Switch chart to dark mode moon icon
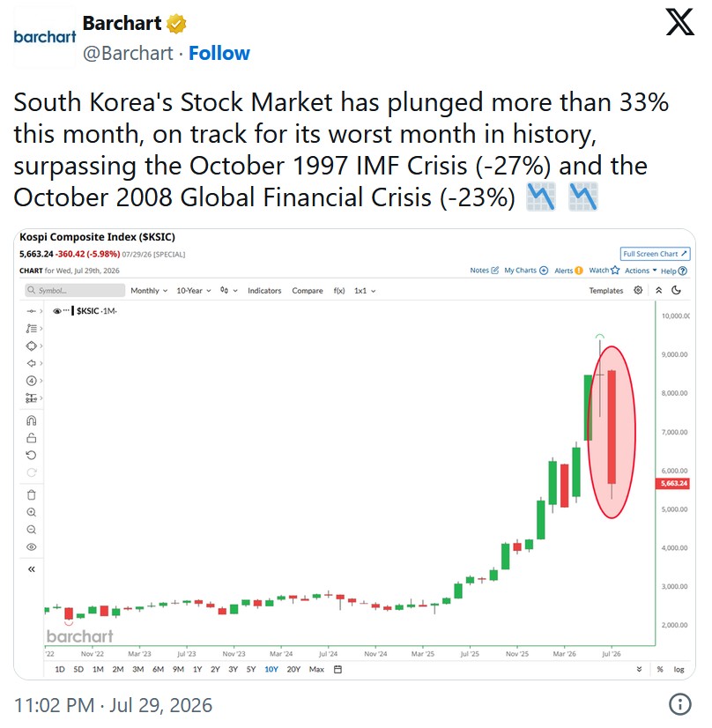This screenshot has height=728, width=712. click(x=676, y=290)
